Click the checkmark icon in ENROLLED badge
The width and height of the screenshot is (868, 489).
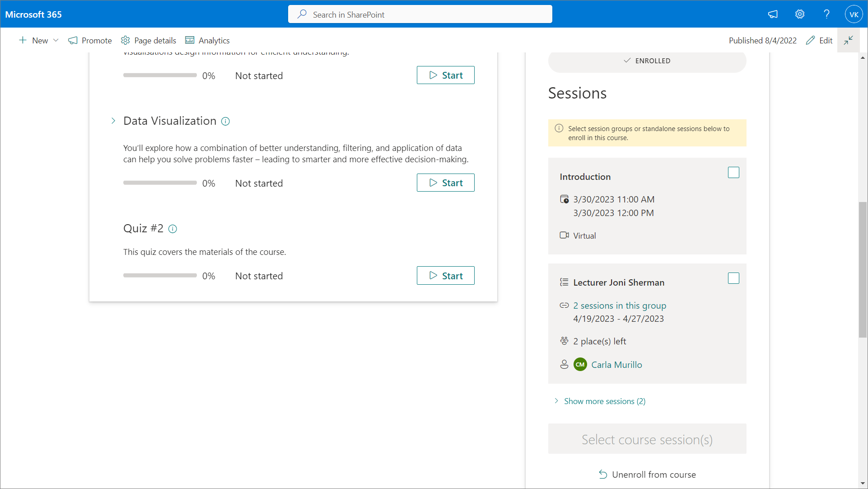pos(627,61)
